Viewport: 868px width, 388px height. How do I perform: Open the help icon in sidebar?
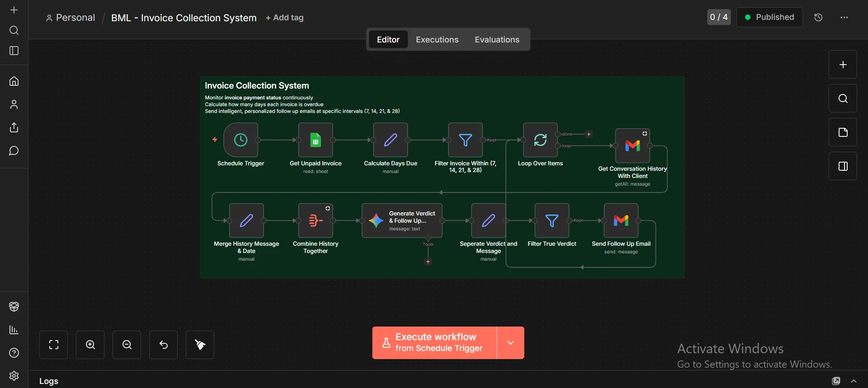(x=14, y=353)
